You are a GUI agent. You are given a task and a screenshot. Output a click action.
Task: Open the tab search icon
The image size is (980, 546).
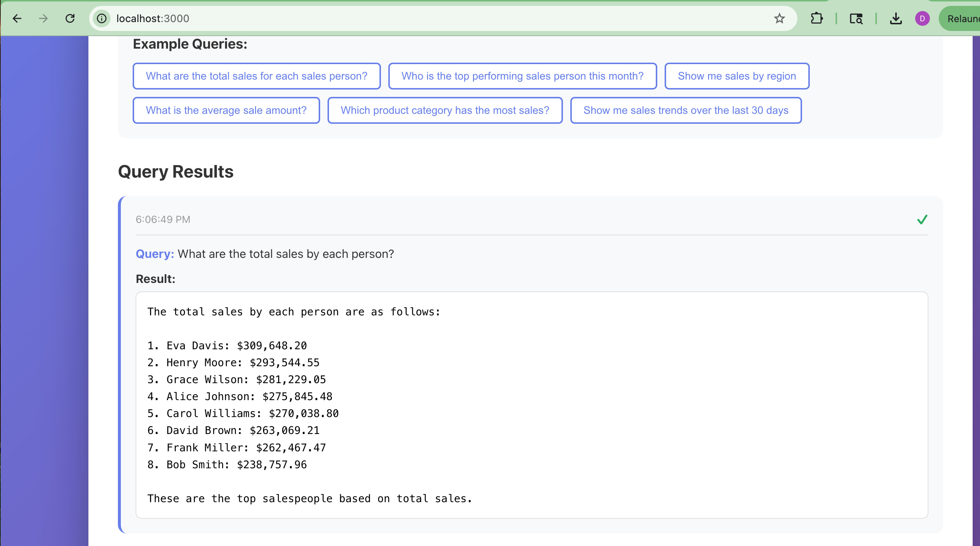pos(856,18)
